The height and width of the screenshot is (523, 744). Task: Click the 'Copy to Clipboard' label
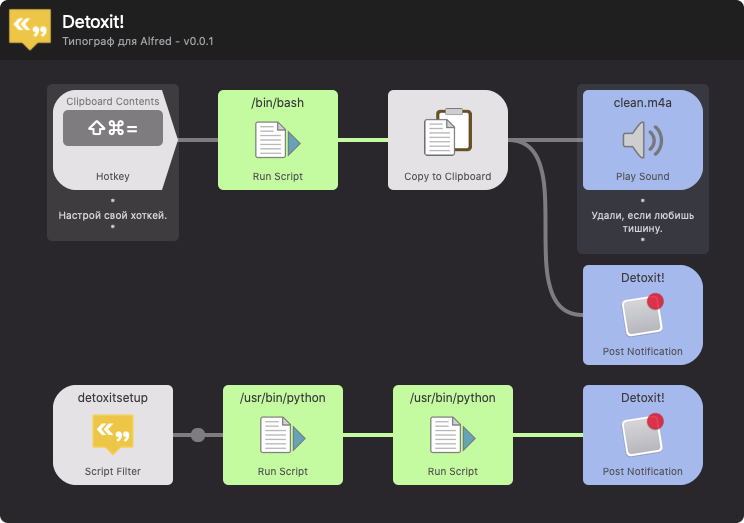click(448, 177)
